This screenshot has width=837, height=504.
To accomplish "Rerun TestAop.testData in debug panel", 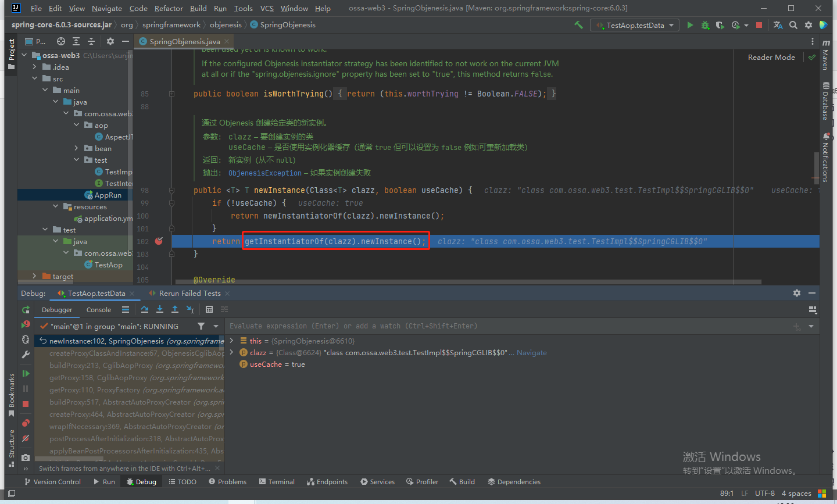I will (x=26, y=310).
